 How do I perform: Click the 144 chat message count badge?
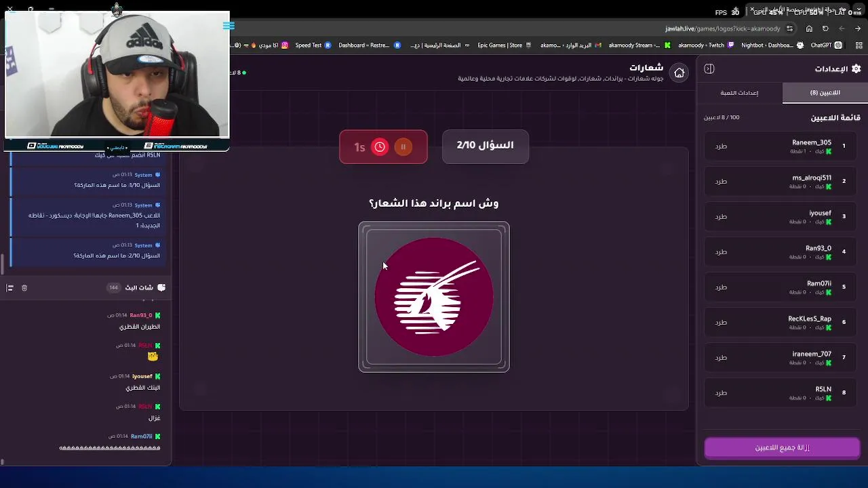(113, 287)
